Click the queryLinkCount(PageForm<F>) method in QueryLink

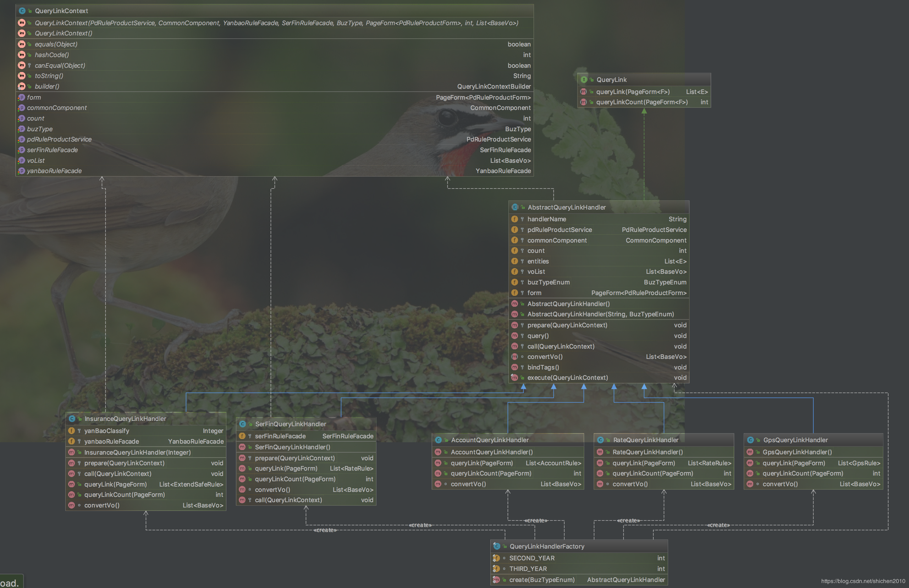(641, 102)
